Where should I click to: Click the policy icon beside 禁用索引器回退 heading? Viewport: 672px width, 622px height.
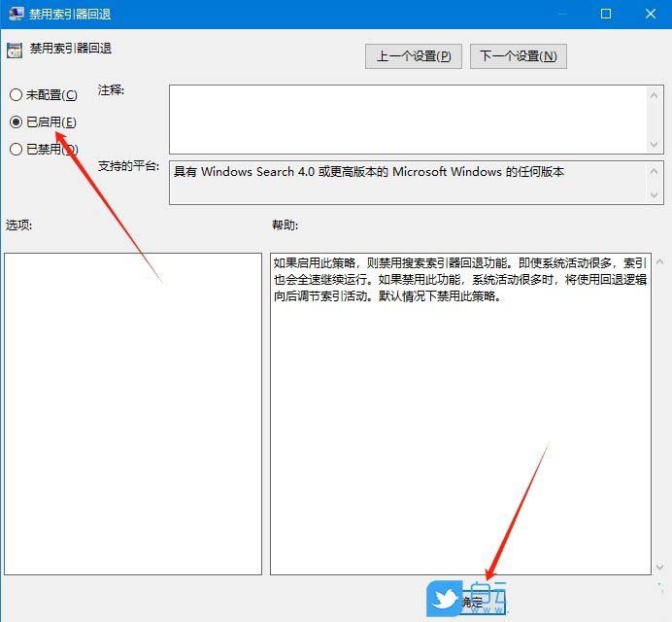(x=15, y=50)
